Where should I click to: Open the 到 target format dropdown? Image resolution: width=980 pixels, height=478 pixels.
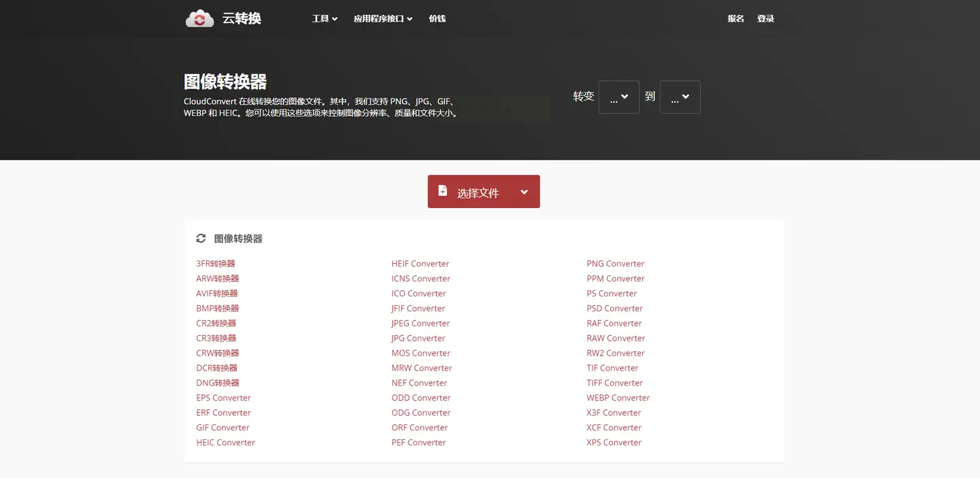coord(680,97)
